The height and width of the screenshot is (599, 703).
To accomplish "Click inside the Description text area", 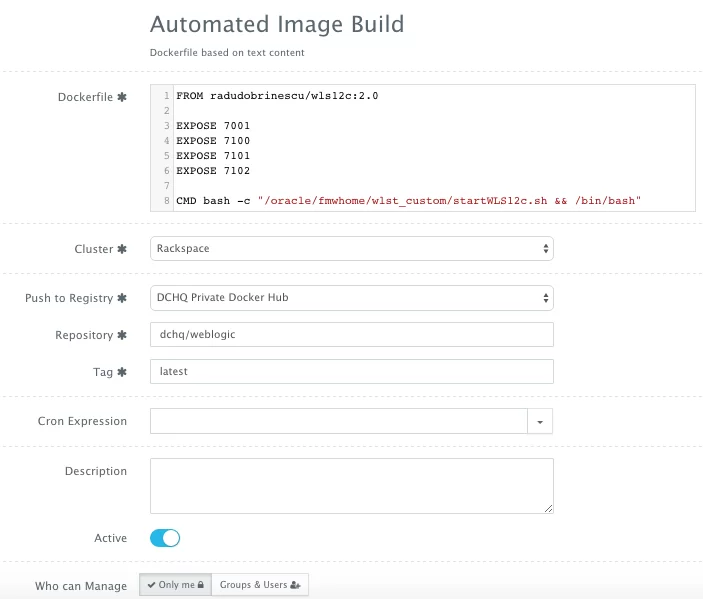I will tap(352, 486).
